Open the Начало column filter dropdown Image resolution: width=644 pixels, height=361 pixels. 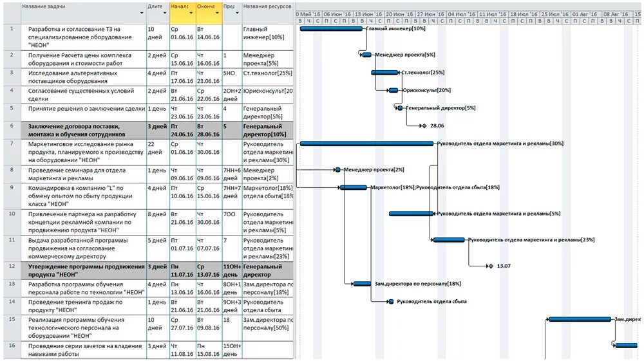point(191,13)
